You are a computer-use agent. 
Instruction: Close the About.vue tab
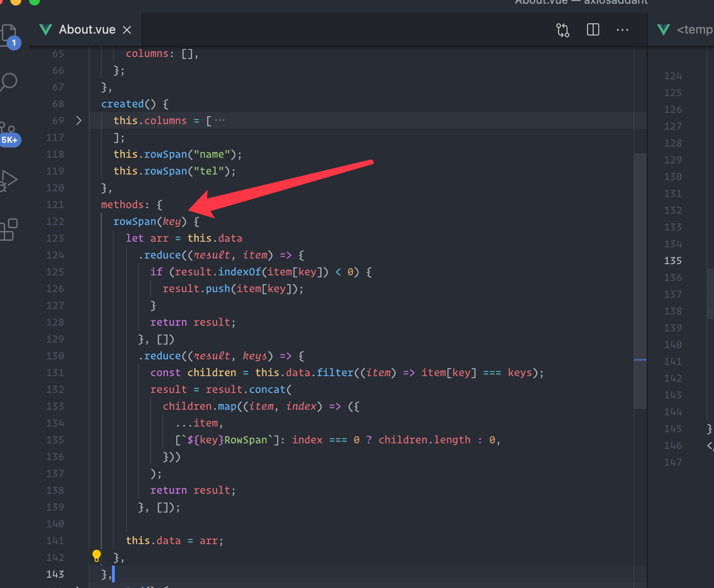click(x=127, y=30)
